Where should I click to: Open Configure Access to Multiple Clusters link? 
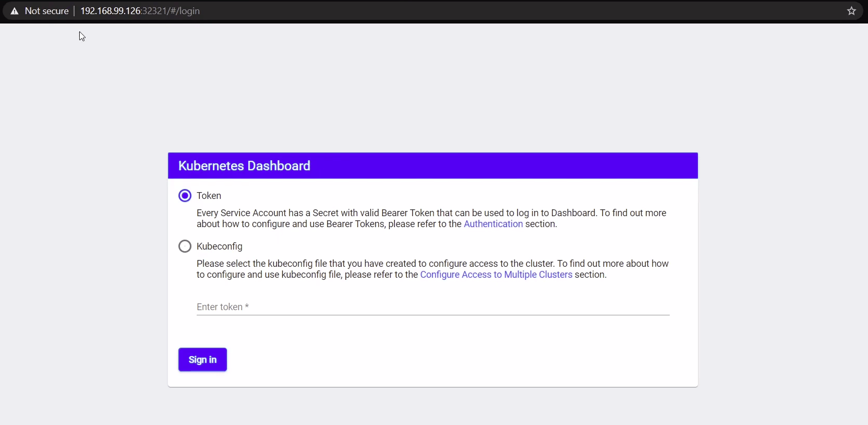pos(496,275)
